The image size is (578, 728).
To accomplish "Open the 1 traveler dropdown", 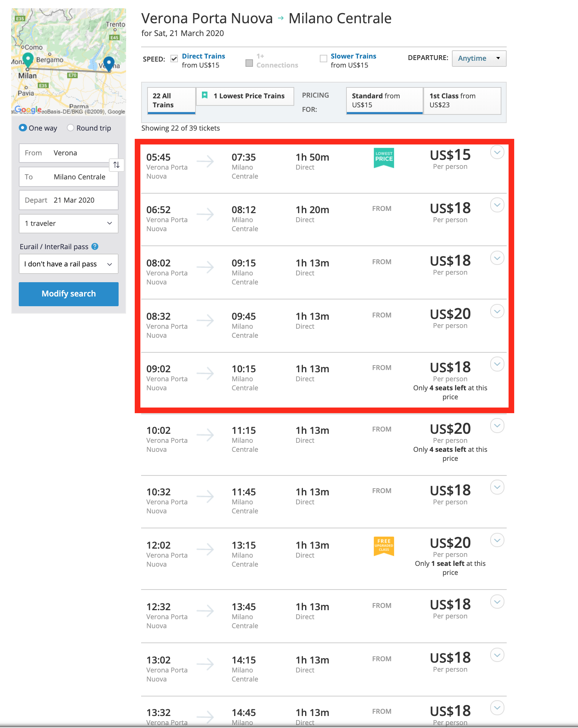I will [x=69, y=224].
